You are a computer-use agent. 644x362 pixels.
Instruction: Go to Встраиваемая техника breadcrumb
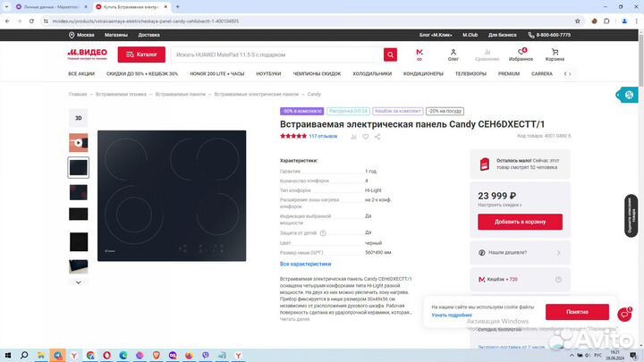click(x=121, y=95)
